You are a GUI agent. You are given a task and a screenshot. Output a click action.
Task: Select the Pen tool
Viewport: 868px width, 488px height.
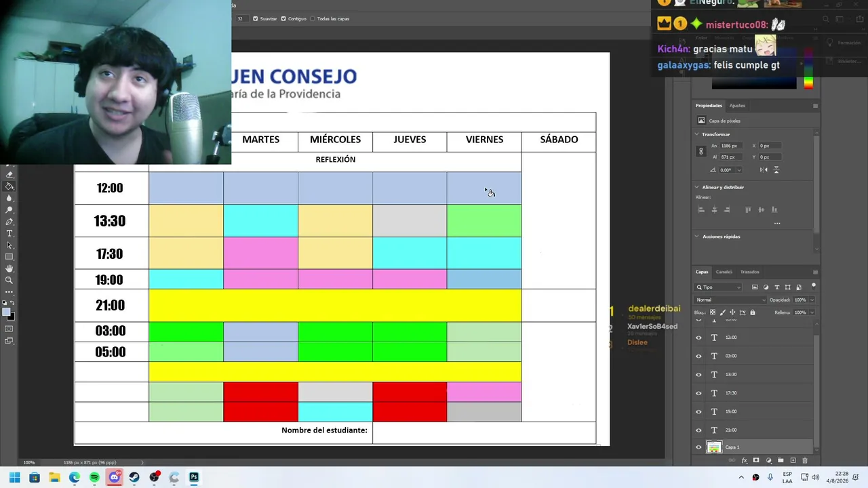9,222
